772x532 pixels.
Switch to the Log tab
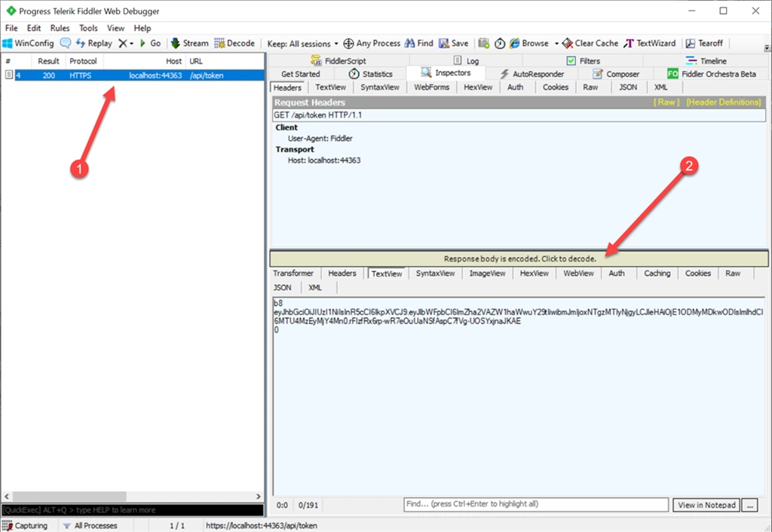click(466, 60)
